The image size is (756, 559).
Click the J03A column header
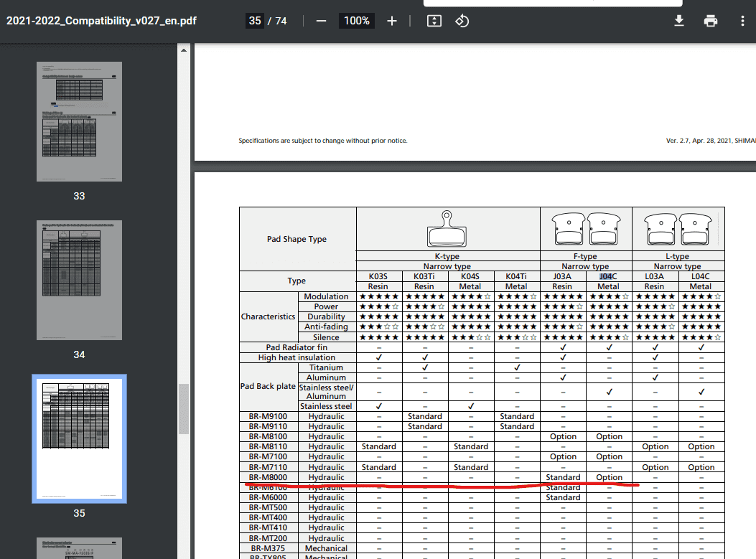click(562, 276)
